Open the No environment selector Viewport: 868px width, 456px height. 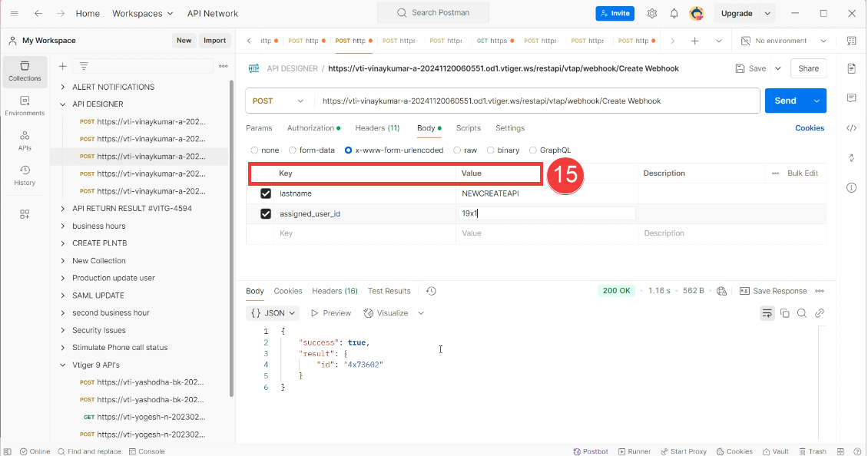(x=784, y=41)
